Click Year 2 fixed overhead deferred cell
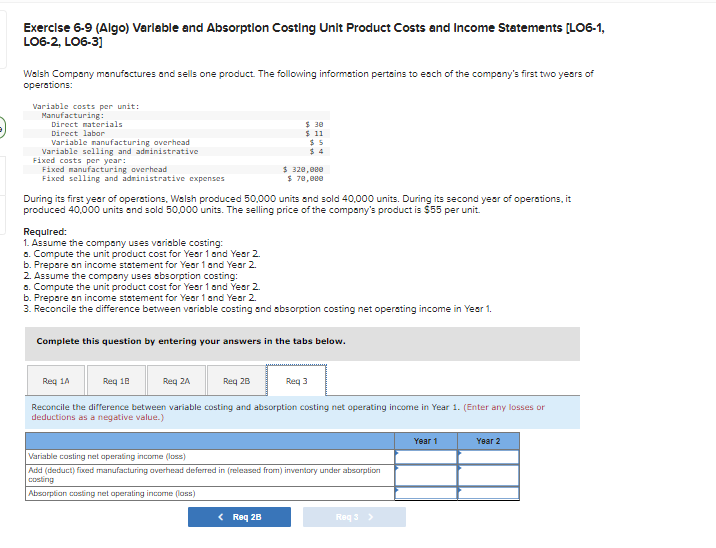 tap(489, 475)
